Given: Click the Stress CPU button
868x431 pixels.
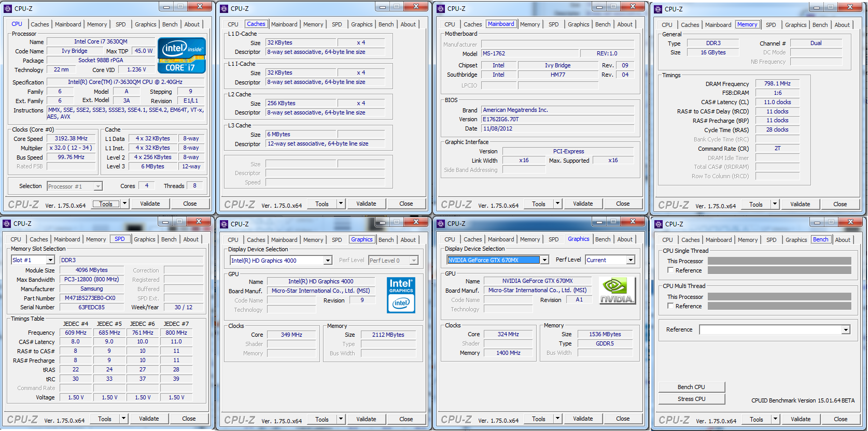Looking at the screenshot, I should click(691, 399).
